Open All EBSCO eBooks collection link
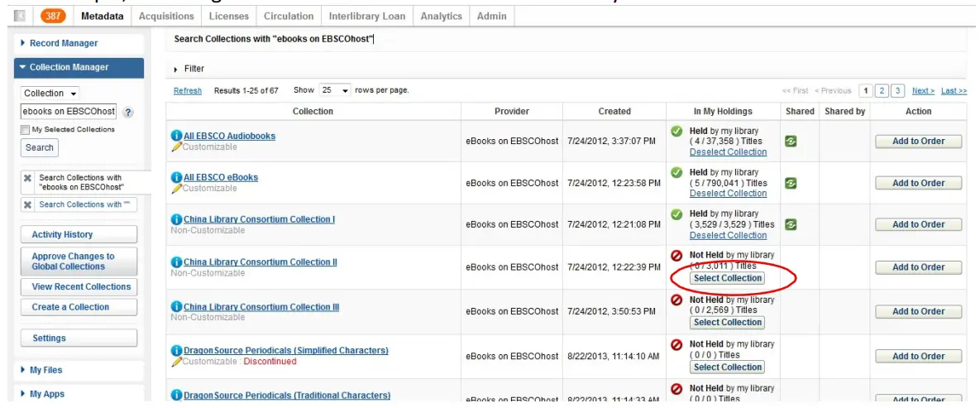980x408 pixels. pyautogui.click(x=221, y=178)
